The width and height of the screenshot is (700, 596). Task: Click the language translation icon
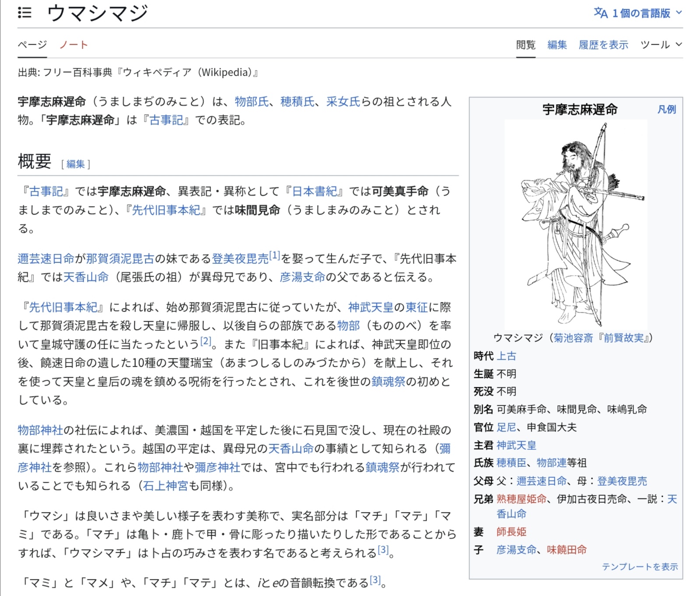[x=600, y=13]
